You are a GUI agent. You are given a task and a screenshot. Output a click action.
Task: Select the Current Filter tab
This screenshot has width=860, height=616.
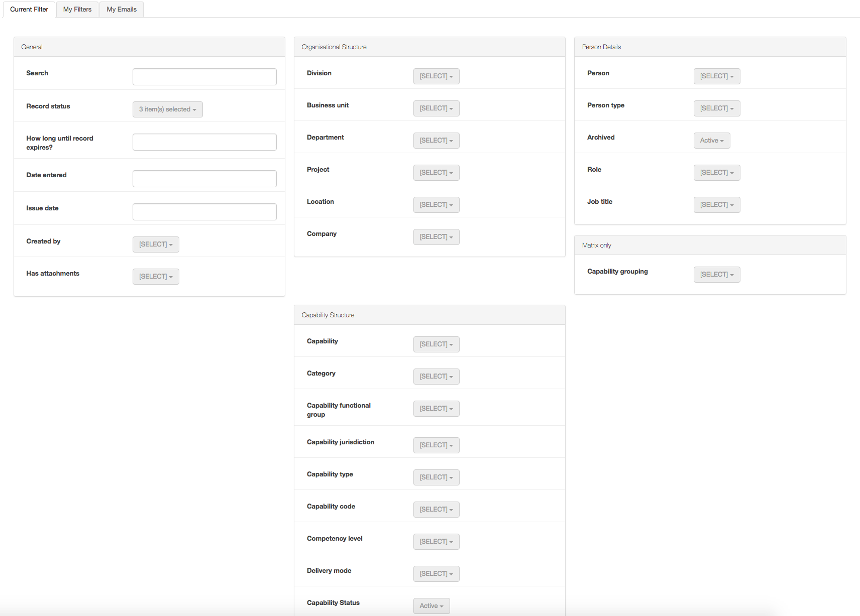[29, 10]
